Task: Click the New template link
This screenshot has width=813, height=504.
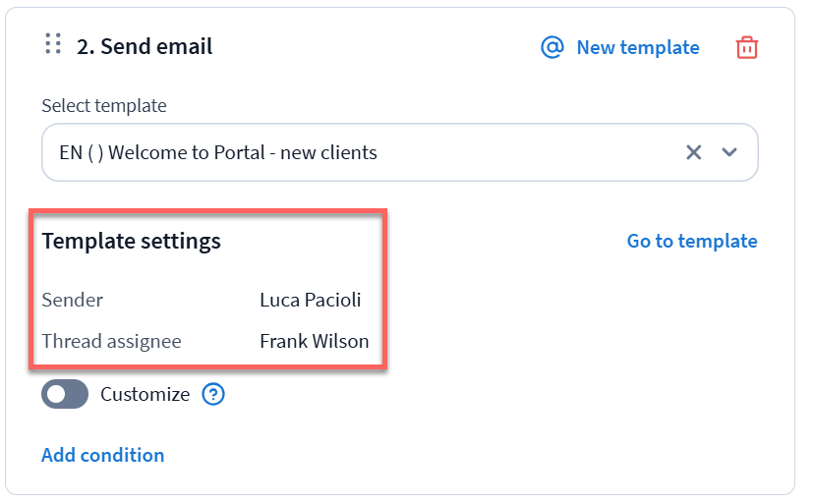Action: (x=637, y=47)
